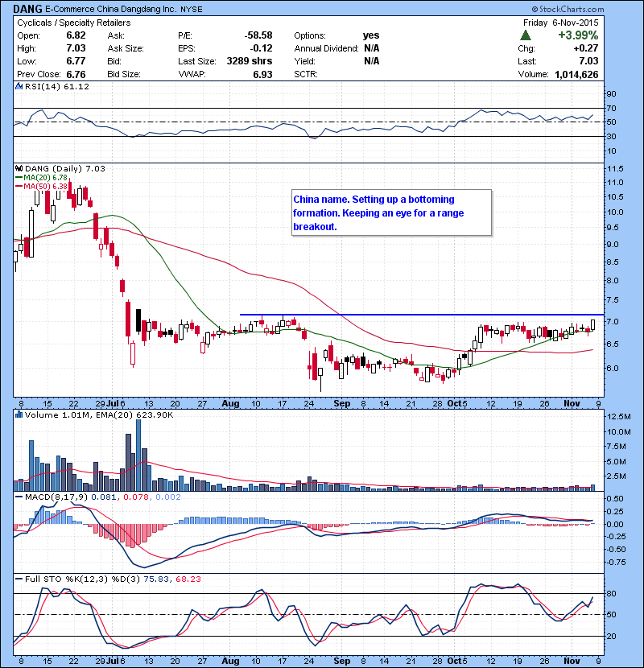Click the MACD -0.75 axis label
The image size is (644, 668).
616,563
